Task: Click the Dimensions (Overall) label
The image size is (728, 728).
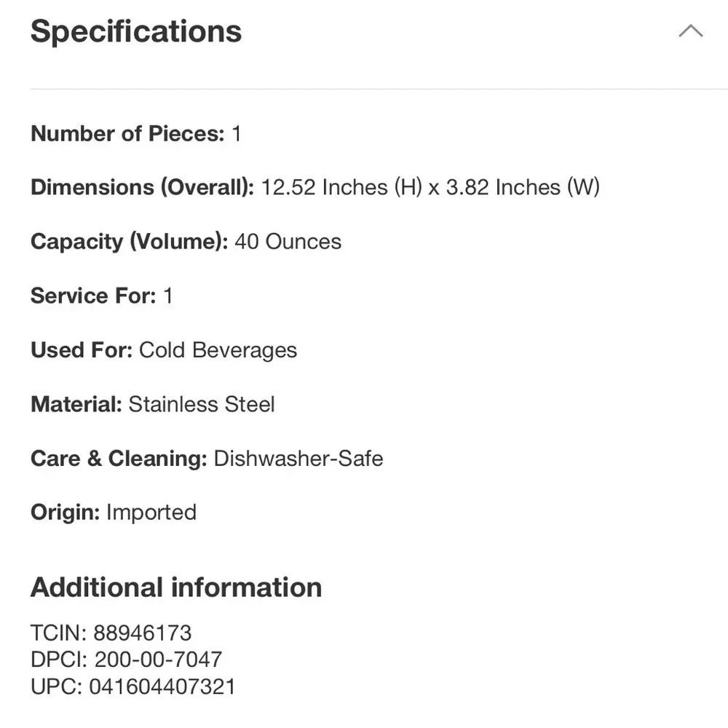Action: click(x=142, y=188)
